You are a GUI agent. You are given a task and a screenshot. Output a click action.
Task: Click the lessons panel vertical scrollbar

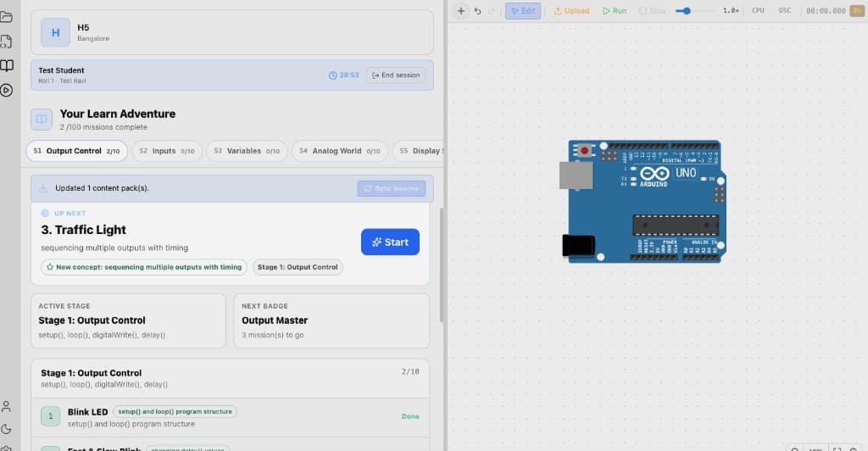[x=441, y=265]
